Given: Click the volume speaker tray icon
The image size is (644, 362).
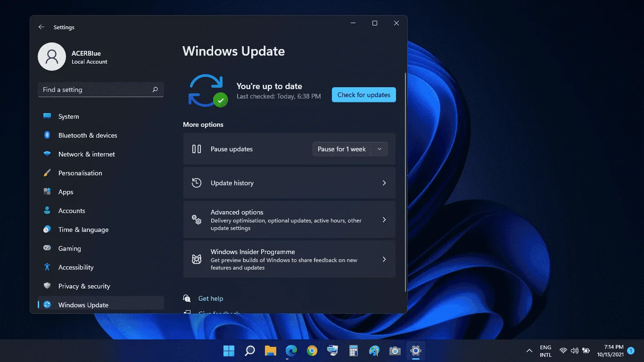Looking at the screenshot, I should tap(574, 351).
